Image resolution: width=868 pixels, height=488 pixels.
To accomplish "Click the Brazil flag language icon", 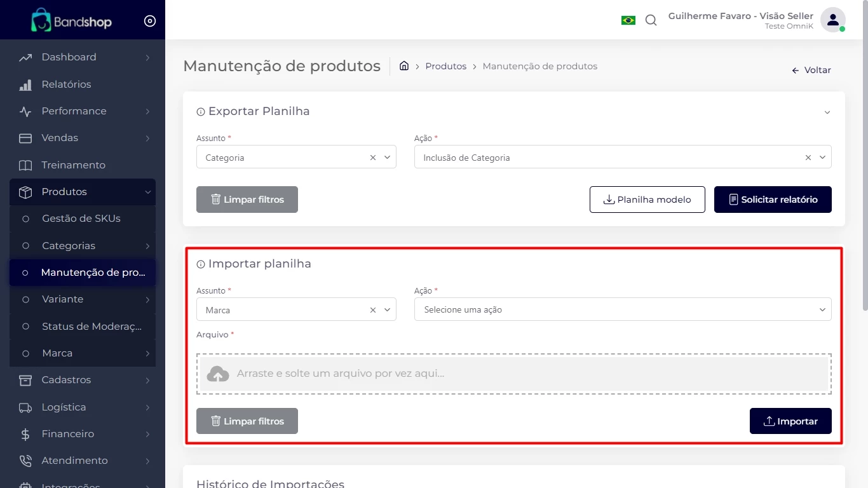I will coord(628,20).
